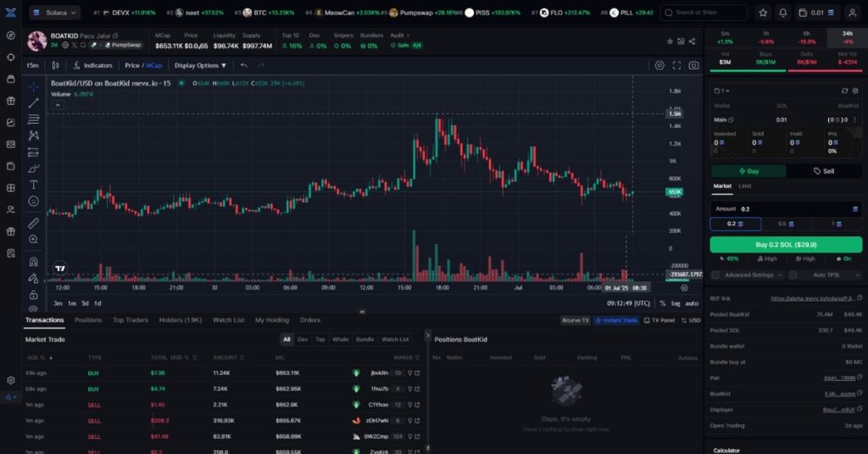Viewport: 868px width, 454px height.
Task: Select the 5m stats period tab
Action: (x=725, y=37)
